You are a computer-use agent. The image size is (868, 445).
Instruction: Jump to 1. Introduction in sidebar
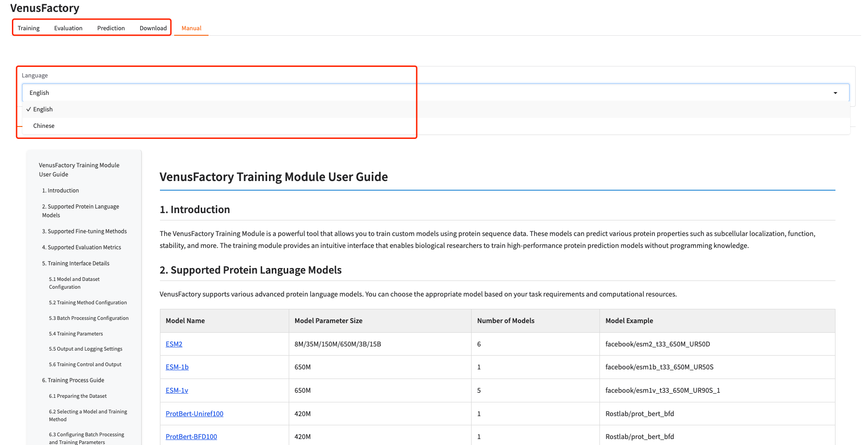[60, 191]
